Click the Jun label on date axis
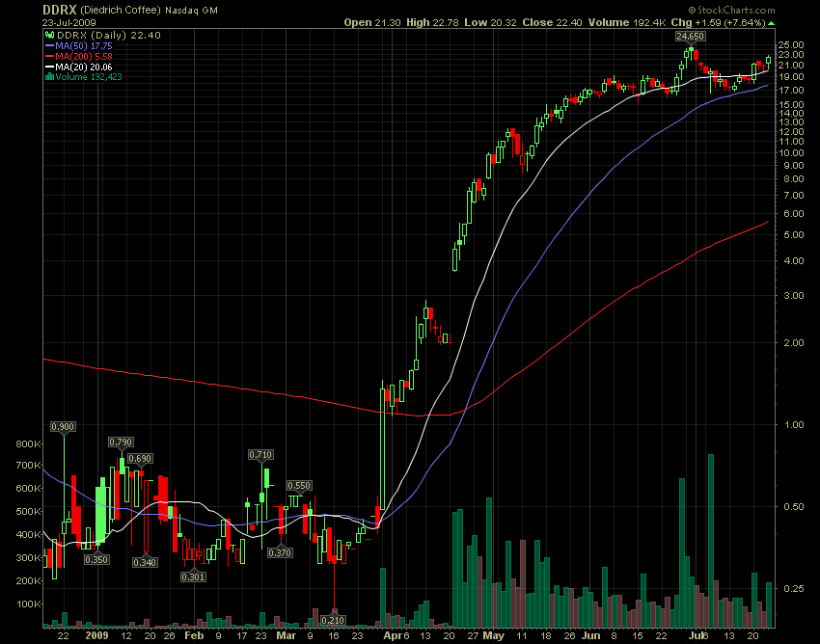Screen dimensions: 820x644 tap(591, 635)
